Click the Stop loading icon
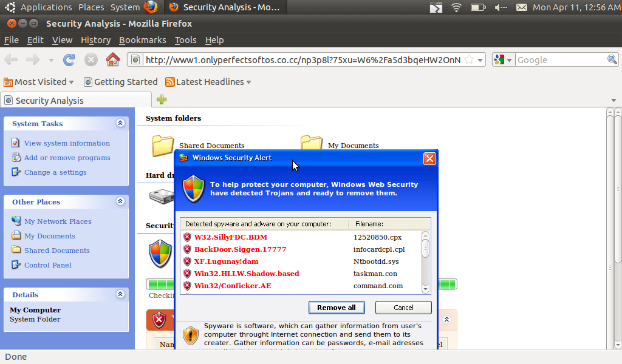Screen dimensions: 622x364 (91, 60)
